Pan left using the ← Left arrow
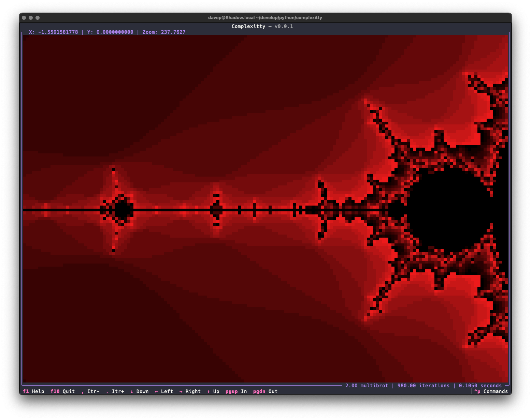This screenshot has width=531, height=420. pyautogui.click(x=164, y=391)
